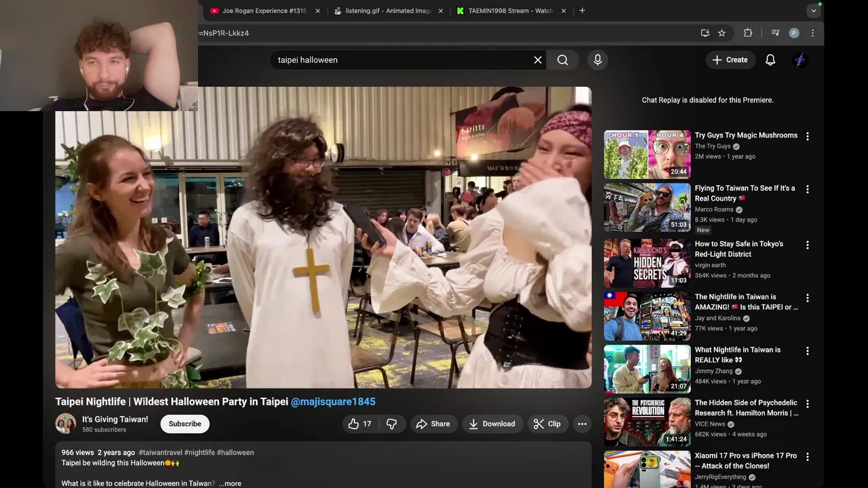This screenshot has width=868, height=488.
Task: Click the #nightlife hashtag
Action: (199, 452)
